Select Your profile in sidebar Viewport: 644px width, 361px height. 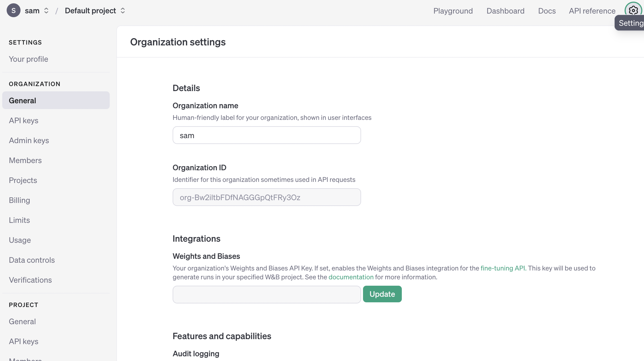click(x=28, y=59)
